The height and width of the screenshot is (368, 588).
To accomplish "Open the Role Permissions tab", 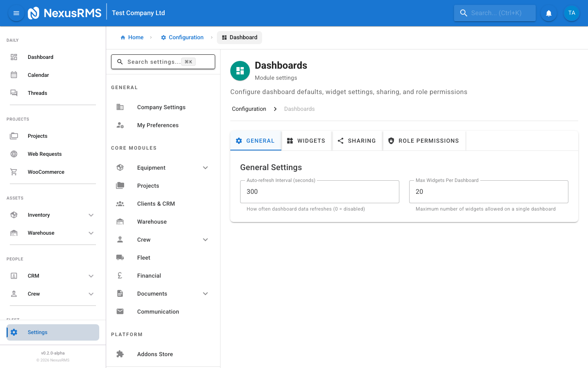I will [x=424, y=140].
